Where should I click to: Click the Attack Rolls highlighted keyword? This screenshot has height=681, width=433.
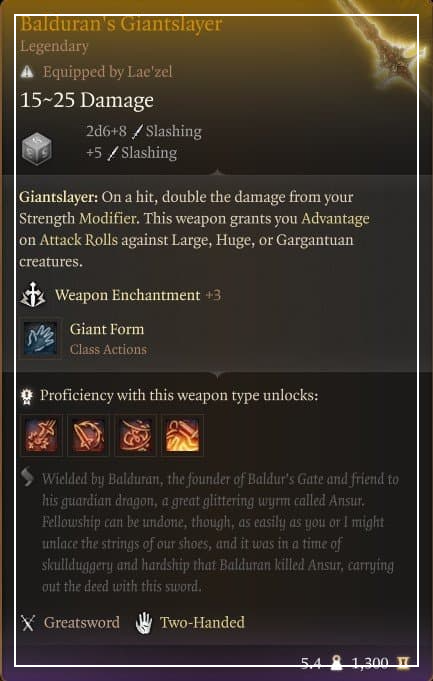point(79,240)
